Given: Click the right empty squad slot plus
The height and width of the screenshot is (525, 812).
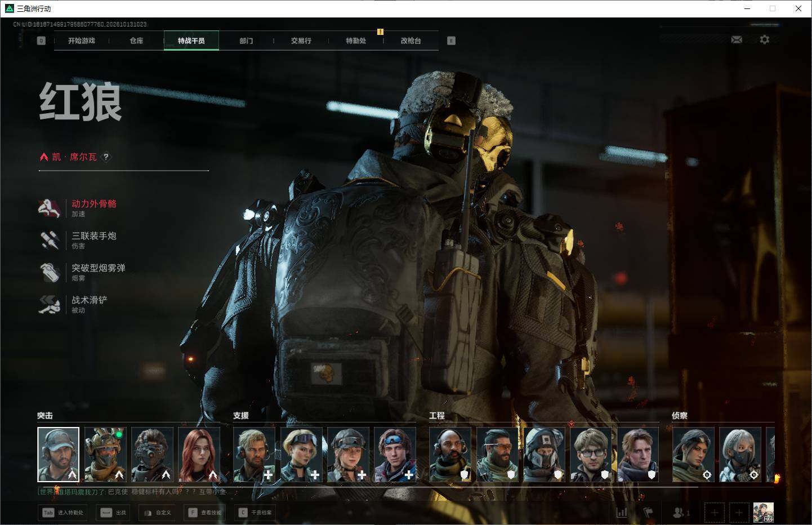Looking at the screenshot, I should 739,513.
